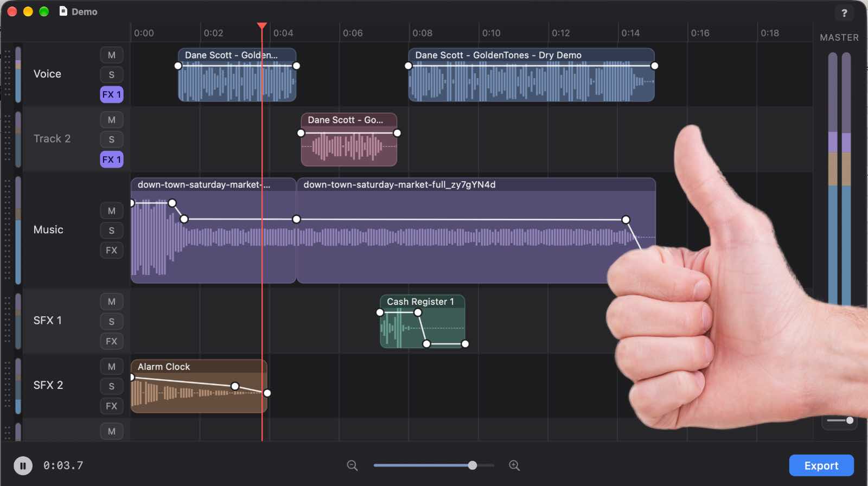Click the Voice track drag handle dots
This screenshot has width=868, height=486.
8,74
